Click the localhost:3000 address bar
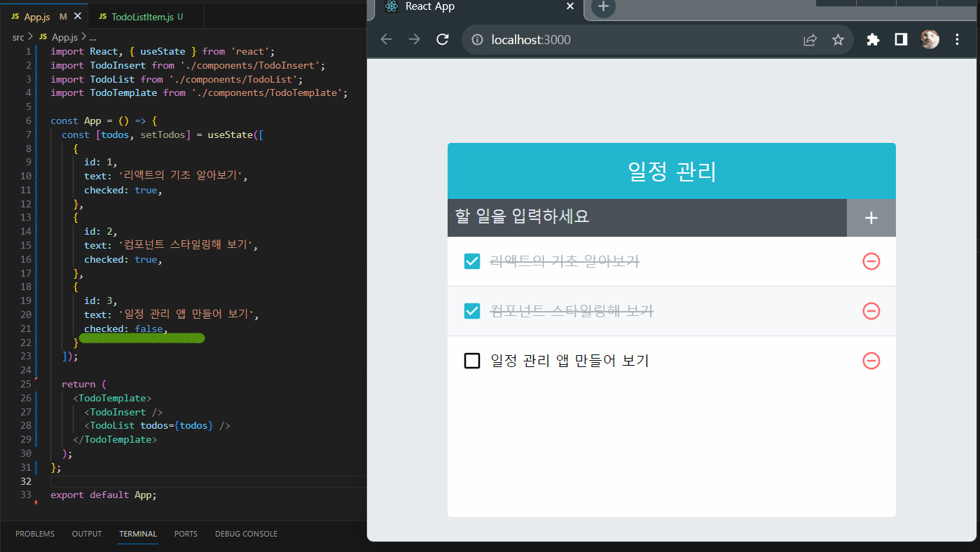 [657, 40]
